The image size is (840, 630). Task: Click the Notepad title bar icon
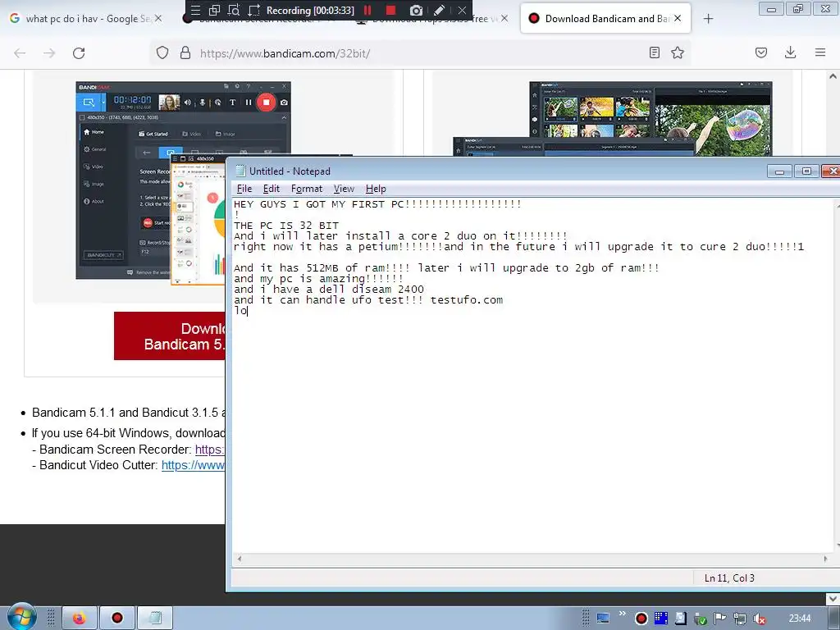click(240, 171)
